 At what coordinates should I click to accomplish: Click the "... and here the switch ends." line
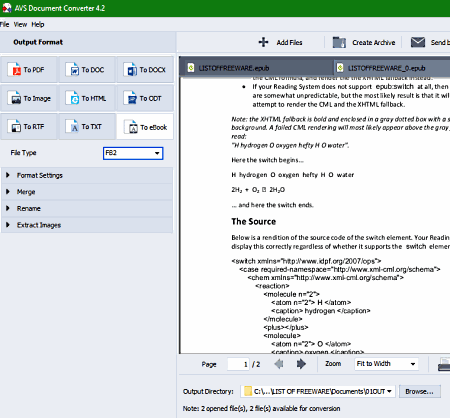coord(272,205)
